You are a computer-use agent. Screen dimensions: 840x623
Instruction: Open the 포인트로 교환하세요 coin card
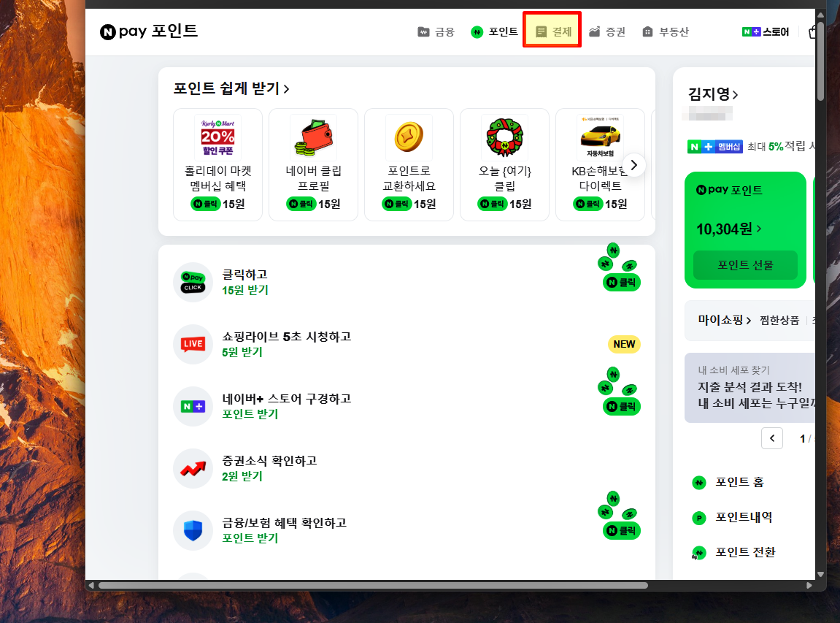pos(409,164)
